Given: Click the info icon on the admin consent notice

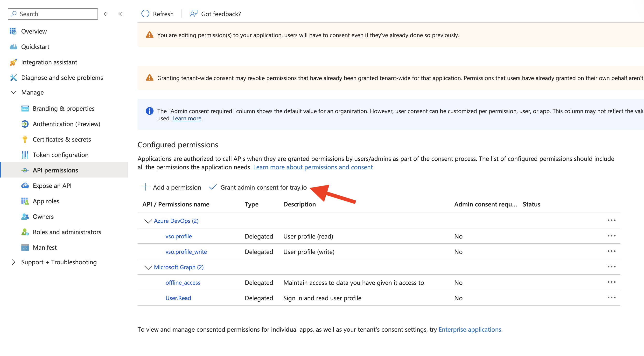Looking at the screenshot, I should 149,111.
